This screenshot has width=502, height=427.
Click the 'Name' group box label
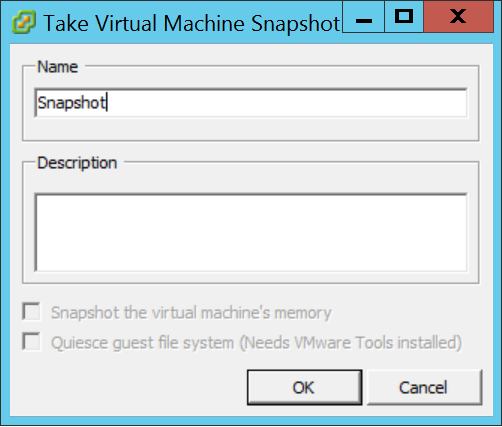pyautogui.click(x=57, y=67)
